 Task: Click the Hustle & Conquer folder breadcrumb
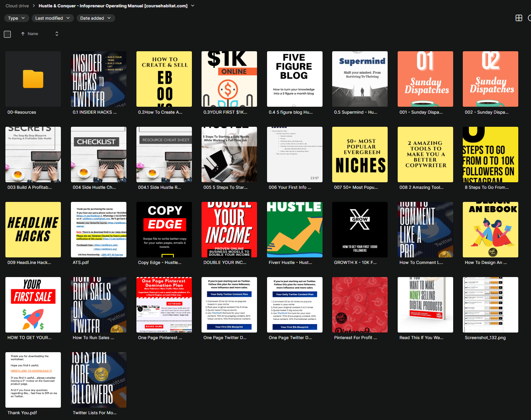tap(113, 6)
